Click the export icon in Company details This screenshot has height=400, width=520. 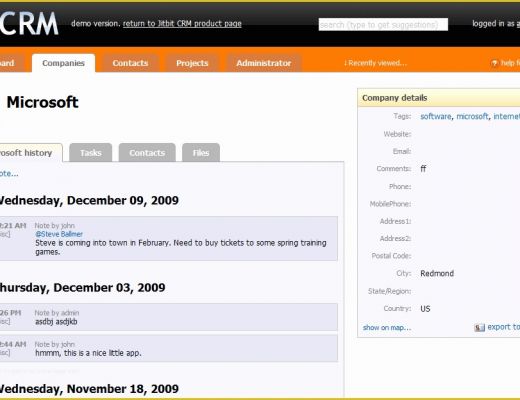click(479, 328)
